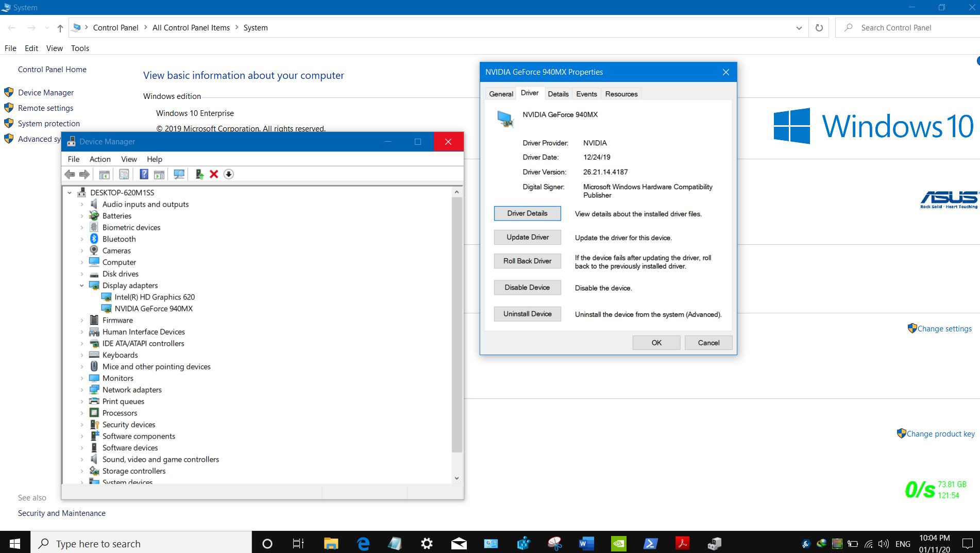Click the Disable Device button
This screenshot has height=553, width=980.
(527, 288)
